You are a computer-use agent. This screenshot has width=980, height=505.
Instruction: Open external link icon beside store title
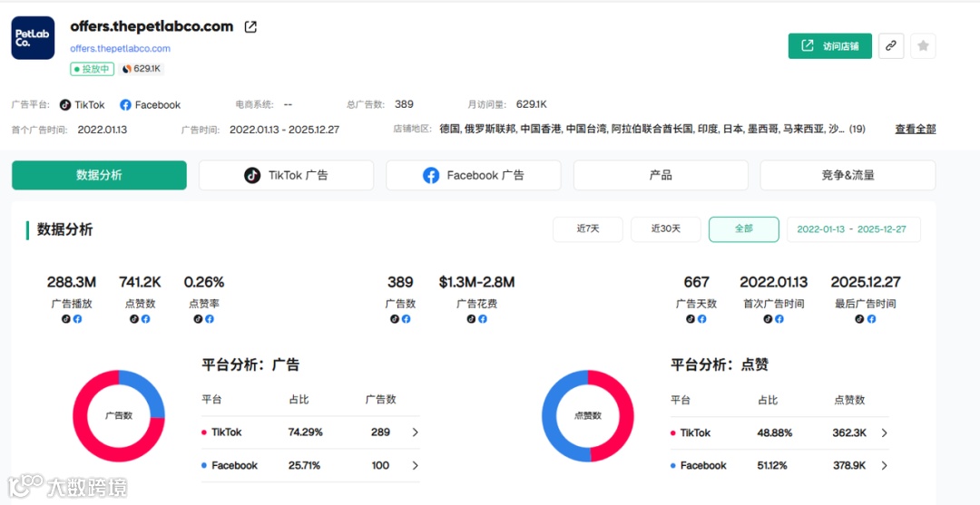(250, 27)
